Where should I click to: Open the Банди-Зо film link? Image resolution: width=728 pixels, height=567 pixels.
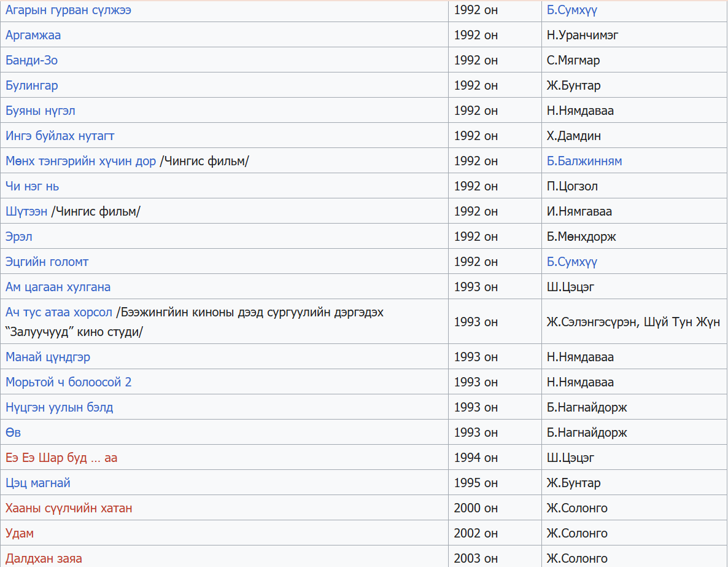[x=31, y=60]
